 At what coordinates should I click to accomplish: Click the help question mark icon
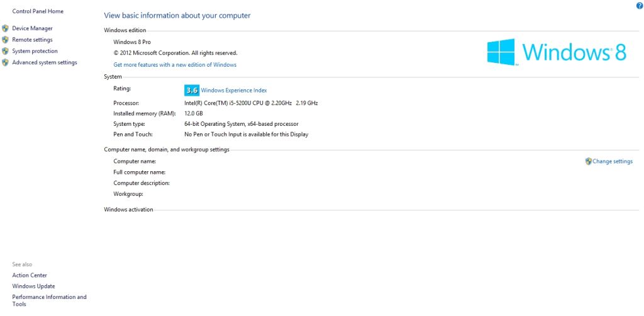[x=639, y=5]
